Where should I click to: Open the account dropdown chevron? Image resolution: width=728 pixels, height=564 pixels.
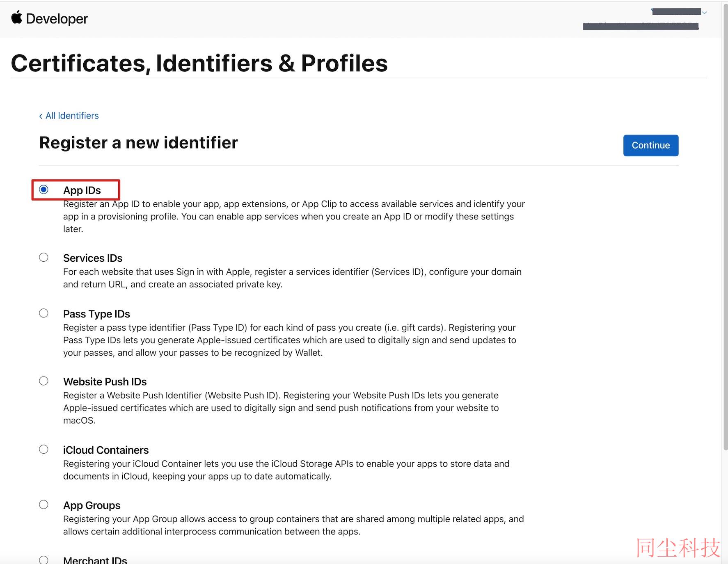coord(704,13)
